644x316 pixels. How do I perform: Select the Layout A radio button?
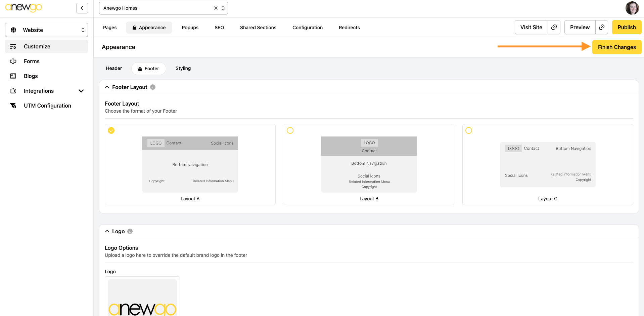[111, 130]
